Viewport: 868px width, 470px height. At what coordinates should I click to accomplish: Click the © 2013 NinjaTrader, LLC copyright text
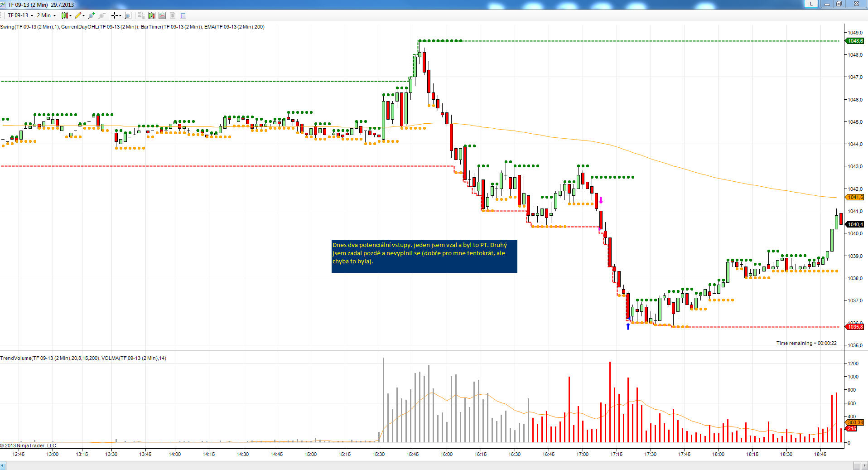[x=28, y=446]
